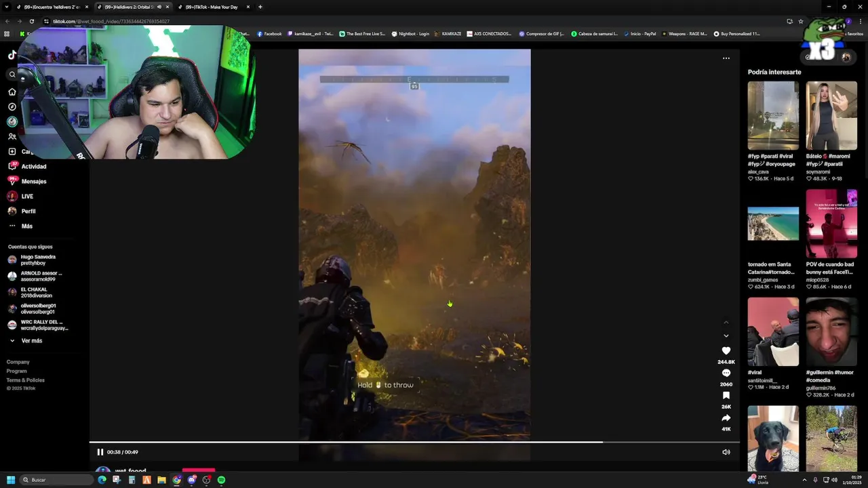The image size is (868, 488).
Task: Open the Windows Start menu
Action: 11,480
